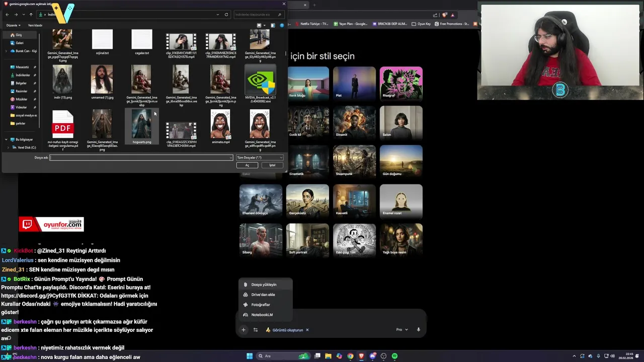
Task: Go forward in the file dialog
Action: (16, 15)
